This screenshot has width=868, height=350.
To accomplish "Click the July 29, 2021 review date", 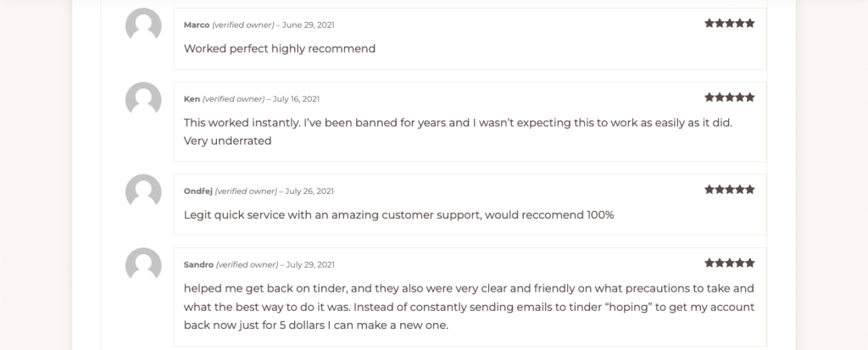I will pyautogui.click(x=309, y=264).
